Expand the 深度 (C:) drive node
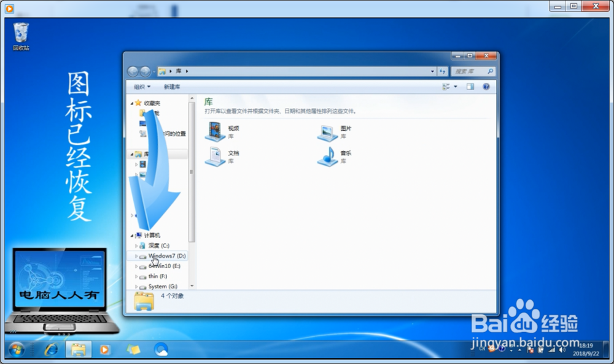 point(136,246)
